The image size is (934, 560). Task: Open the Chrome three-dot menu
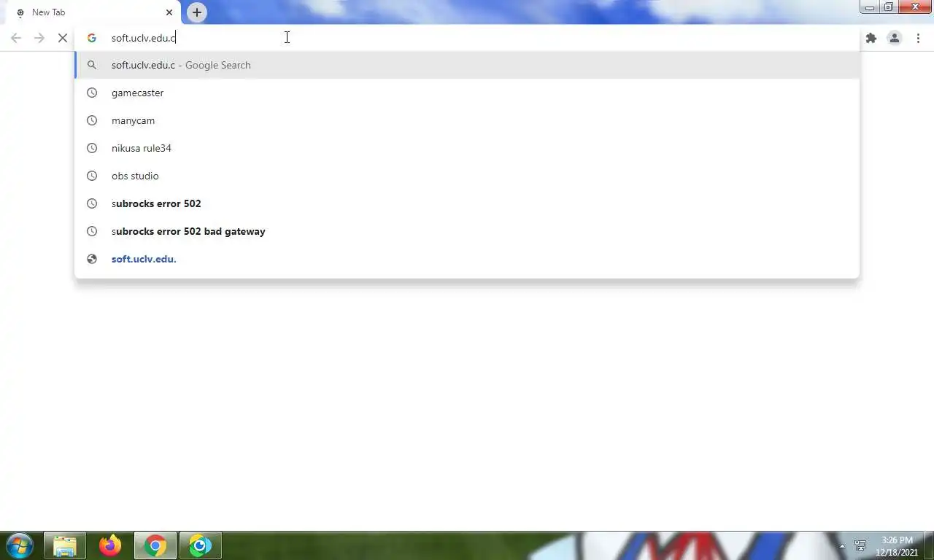point(918,38)
